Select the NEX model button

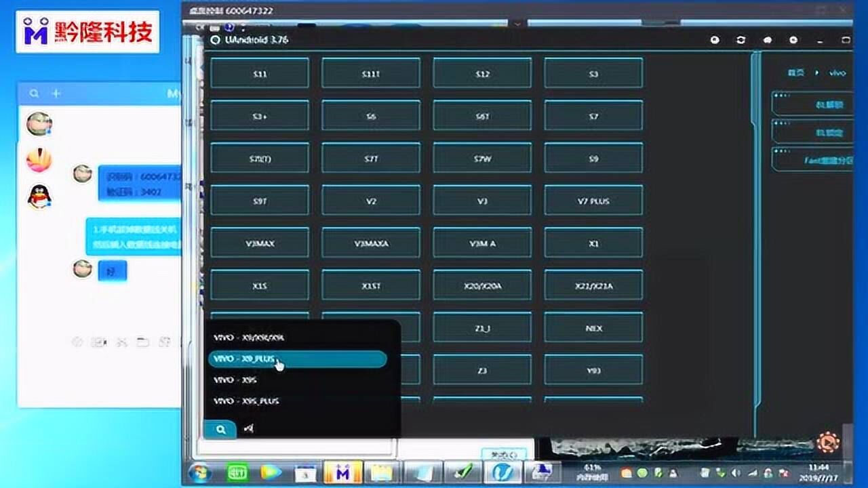click(593, 328)
